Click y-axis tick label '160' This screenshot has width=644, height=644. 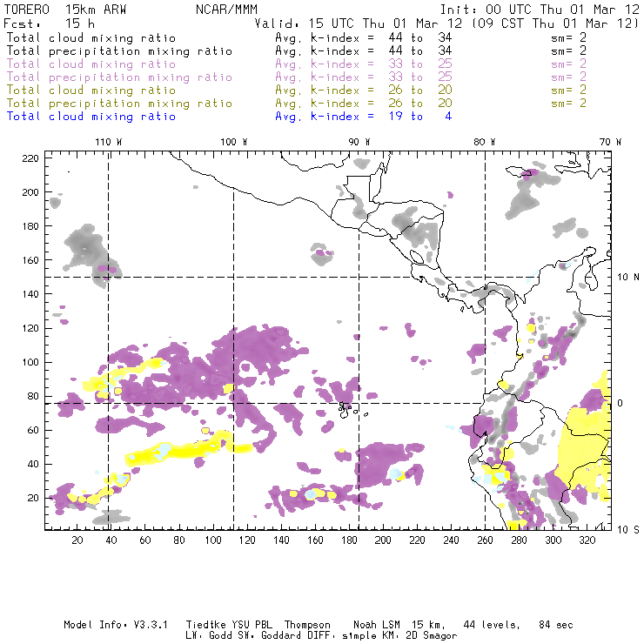[x=30, y=260]
